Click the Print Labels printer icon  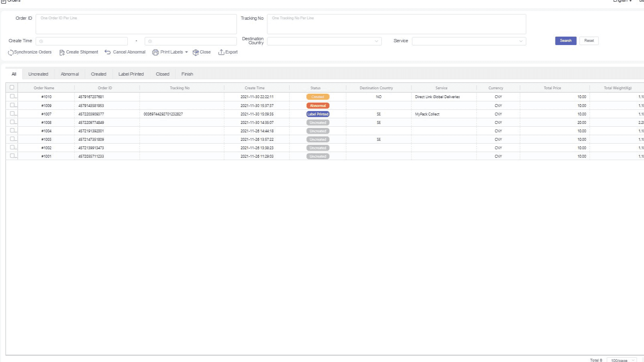tap(155, 52)
